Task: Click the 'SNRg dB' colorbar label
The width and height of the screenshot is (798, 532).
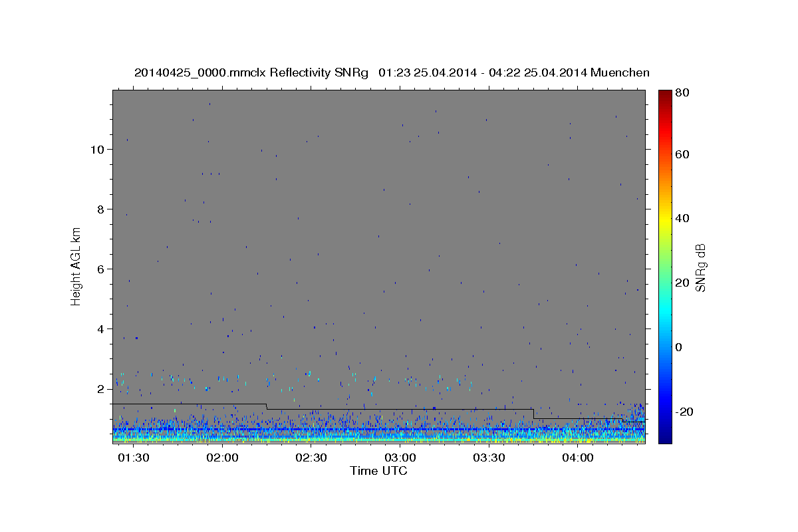Action: (x=700, y=267)
